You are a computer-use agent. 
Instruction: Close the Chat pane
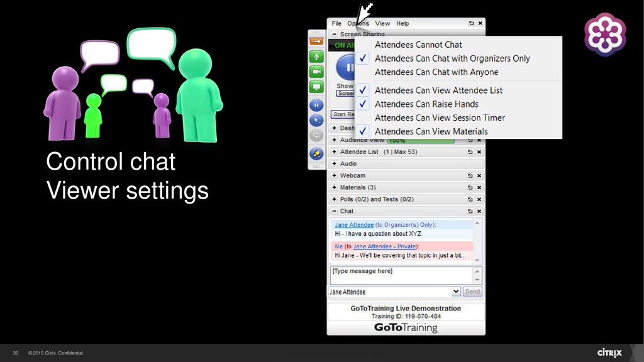[479, 211]
